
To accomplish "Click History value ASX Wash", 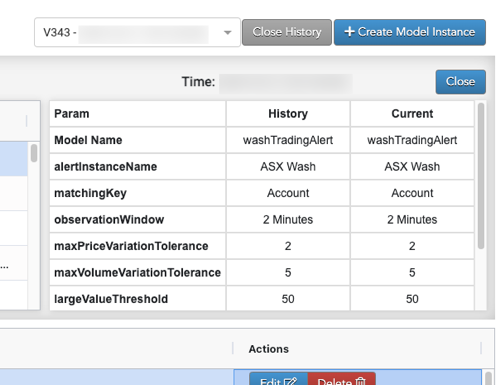I will 288,166.
